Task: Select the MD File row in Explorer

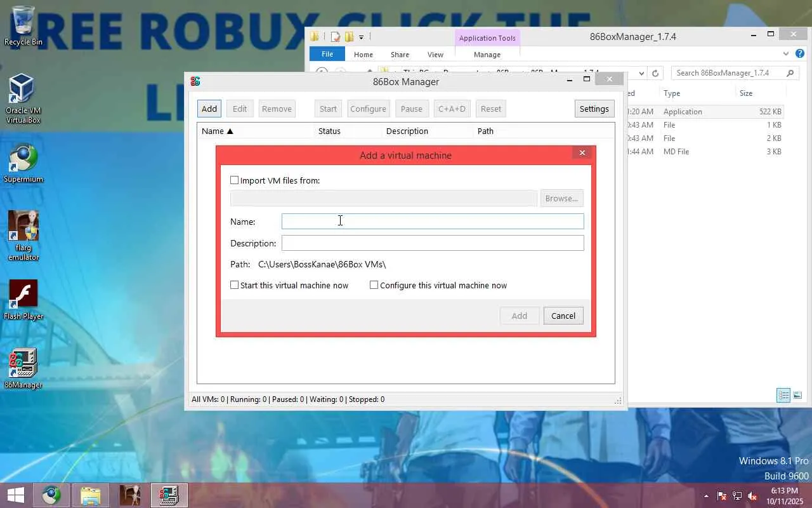Action: tap(704, 152)
